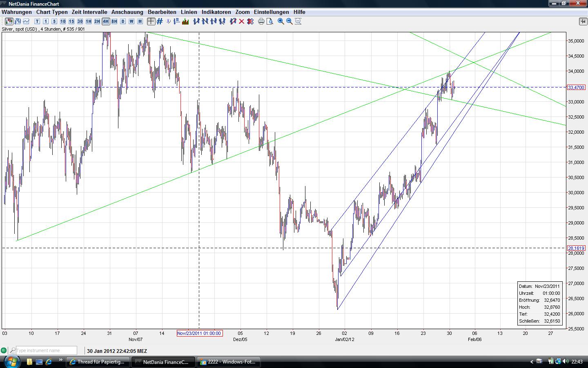
Task: Open the indicators volume bars icon
Action: click(185, 21)
